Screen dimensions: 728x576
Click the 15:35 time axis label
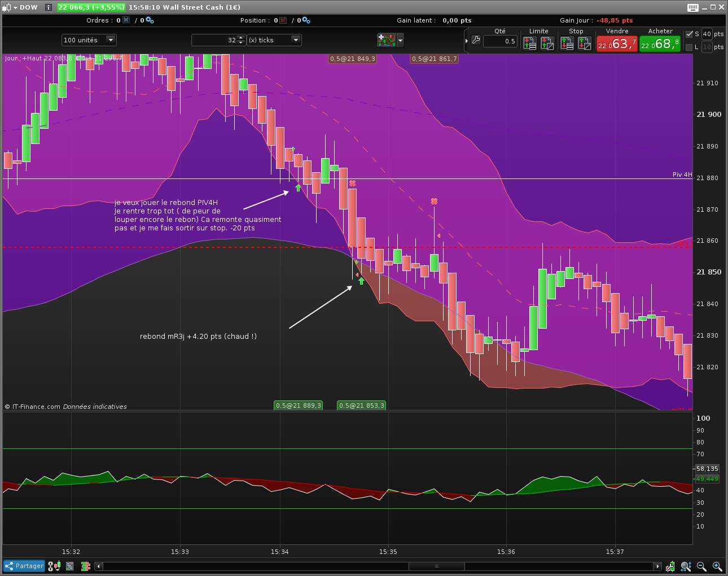(388, 552)
